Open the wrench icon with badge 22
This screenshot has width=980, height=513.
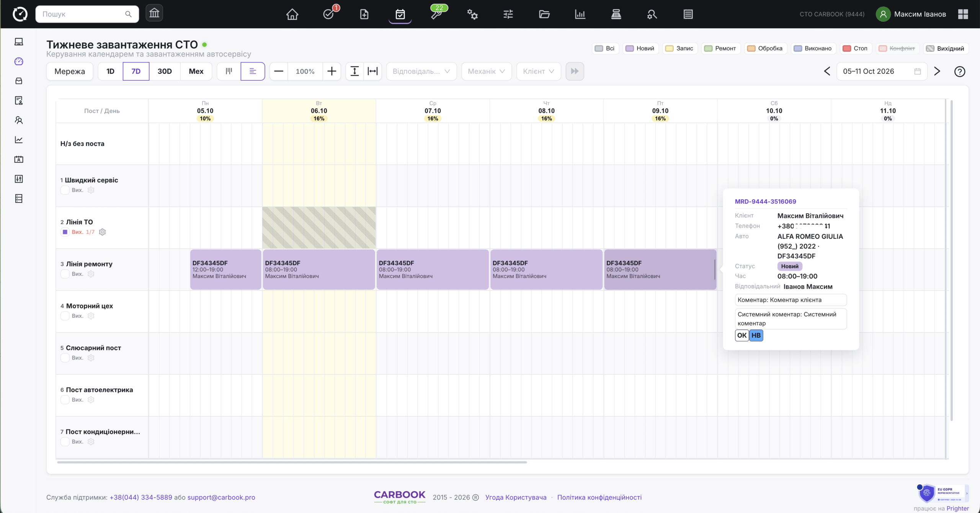coord(437,13)
